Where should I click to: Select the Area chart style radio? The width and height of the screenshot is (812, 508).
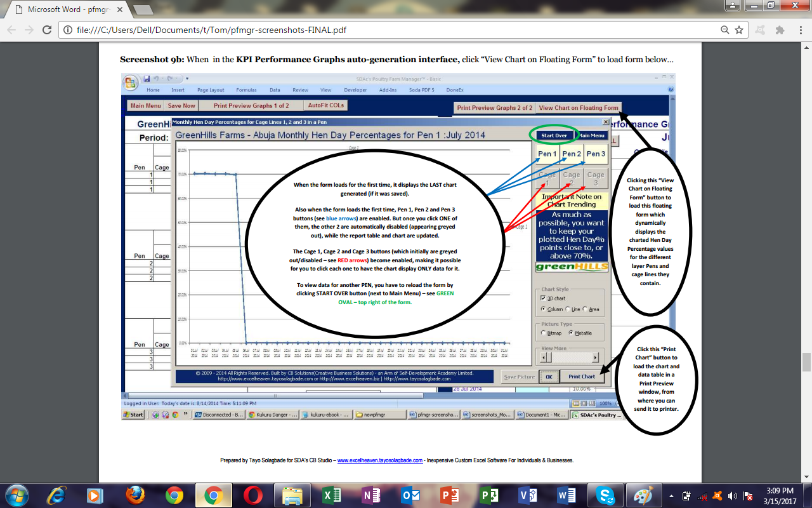pos(586,309)
